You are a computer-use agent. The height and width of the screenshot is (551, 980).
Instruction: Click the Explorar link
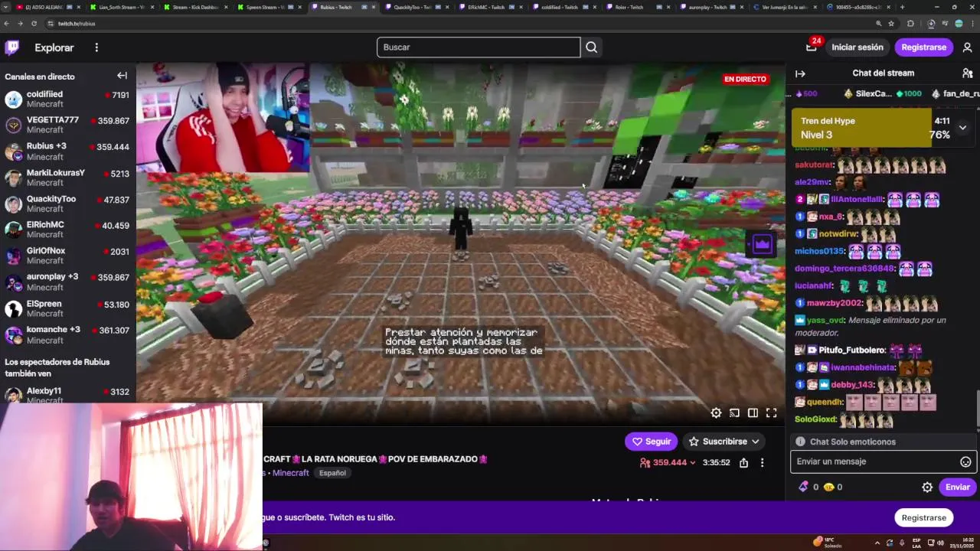click(x=54, y=47)
